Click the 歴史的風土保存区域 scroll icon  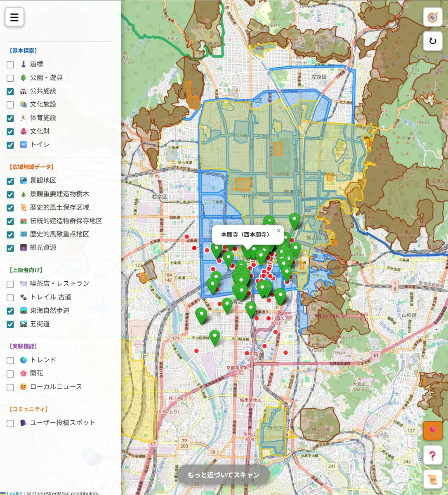(x=24, y=207)
